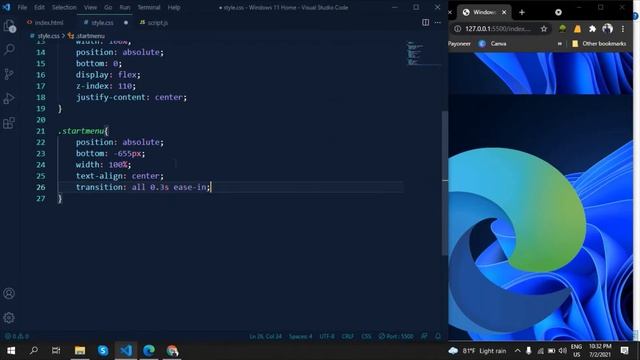
Task: Show hidden system tray icons
Action: tap(518, 351)
